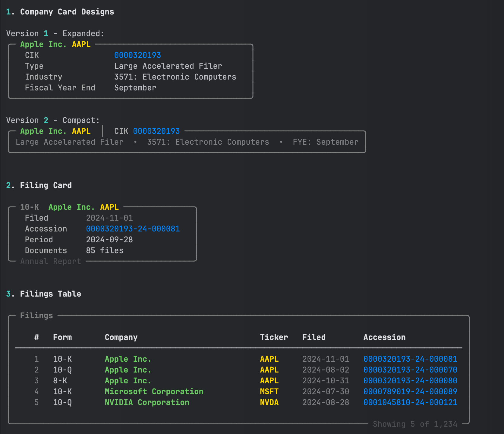
Task: Click the Form column header
Action: [62, 337]
